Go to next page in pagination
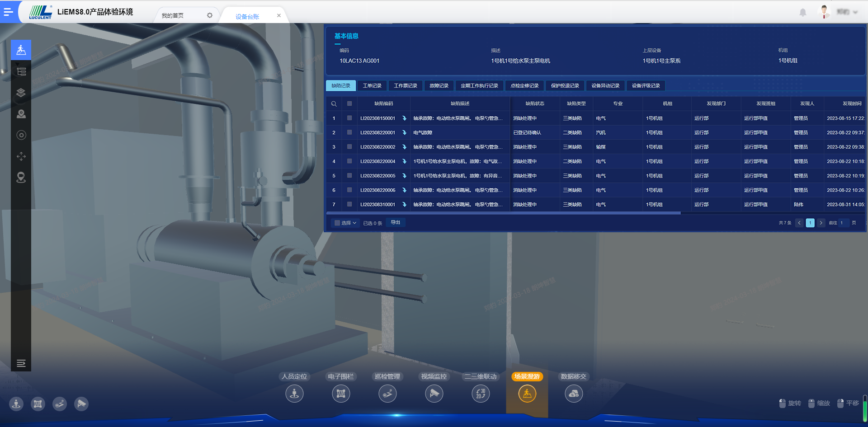Image resolution: width=868 pixels, height=427 pixels. pos(821,223)
